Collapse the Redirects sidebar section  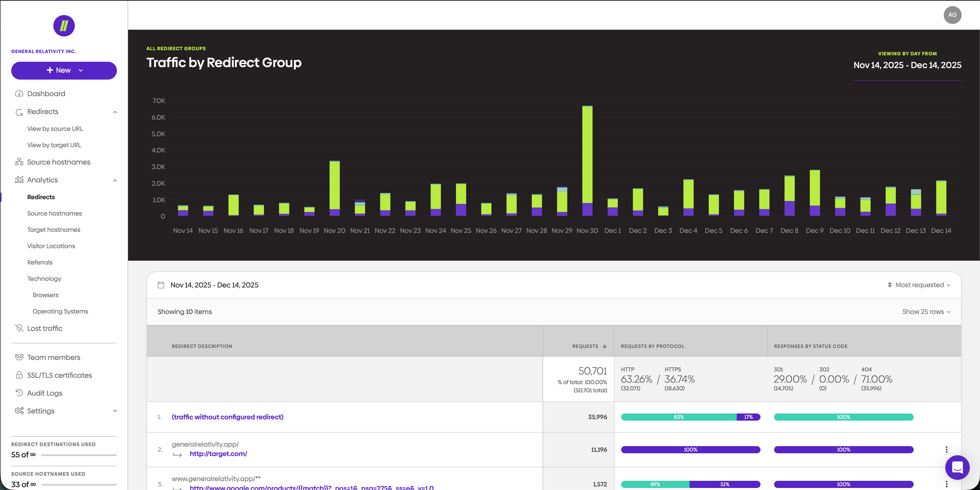(115, 112)
